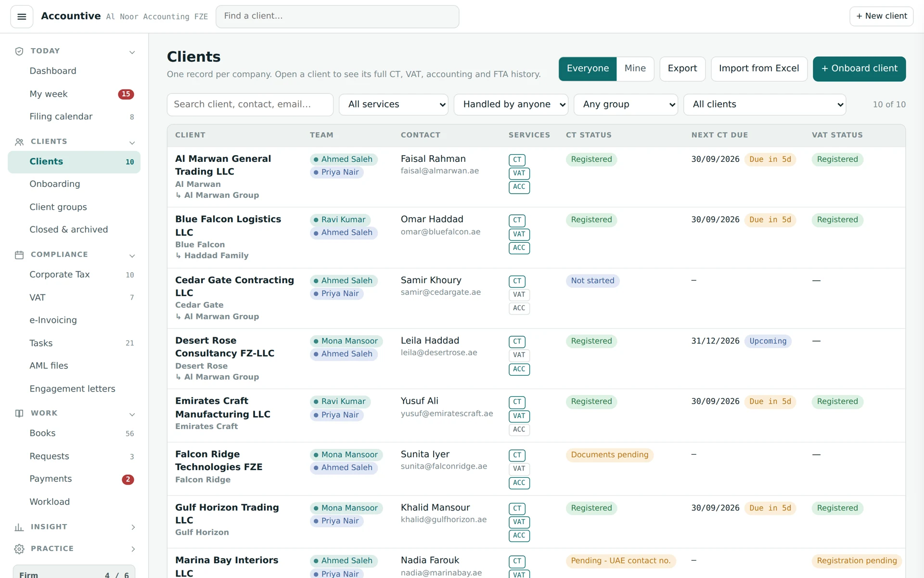Click Upcoming badge for Desert Rose
The width and height of the screenshot is (924, 578).
(x=768, y=342)
